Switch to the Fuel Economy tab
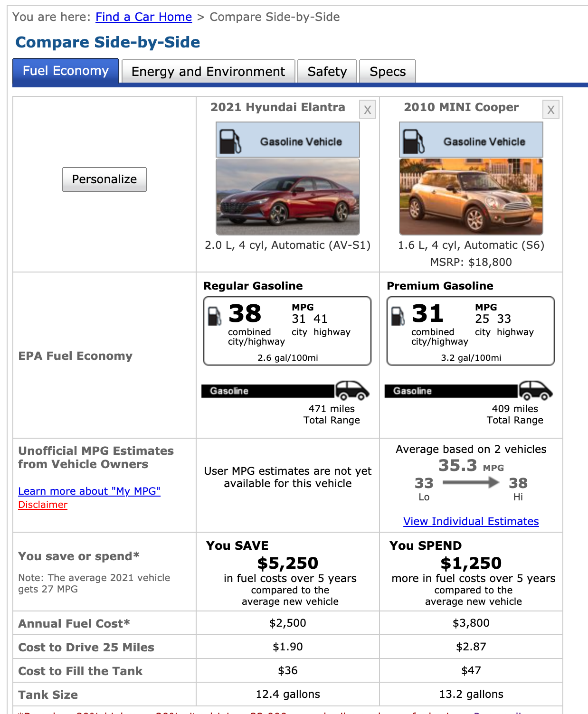Image resolution: width=588 pixels, height=714 pixels. (x=66, y=71)
